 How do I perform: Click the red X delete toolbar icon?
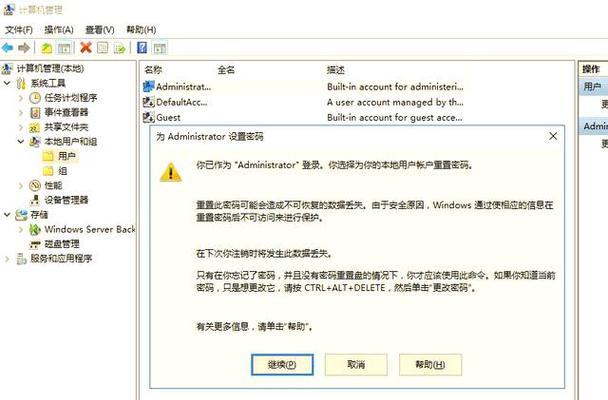click(x=86, y=48)
